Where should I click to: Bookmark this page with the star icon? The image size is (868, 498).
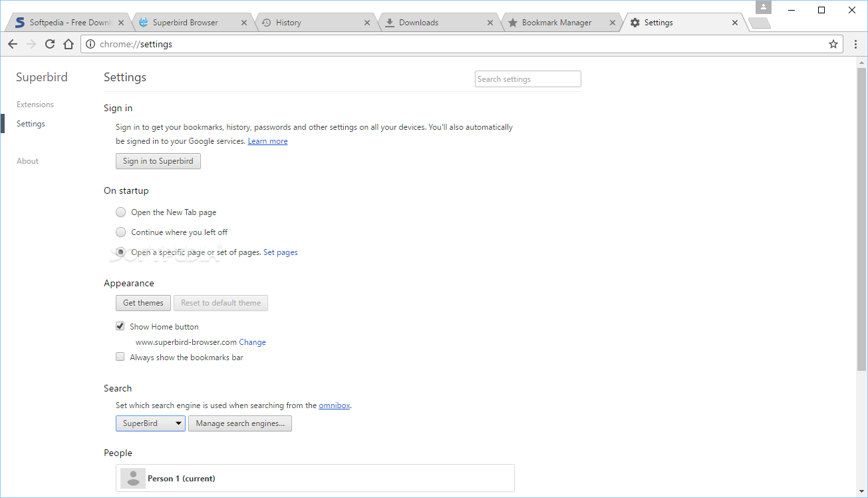[x=833, y=44]
